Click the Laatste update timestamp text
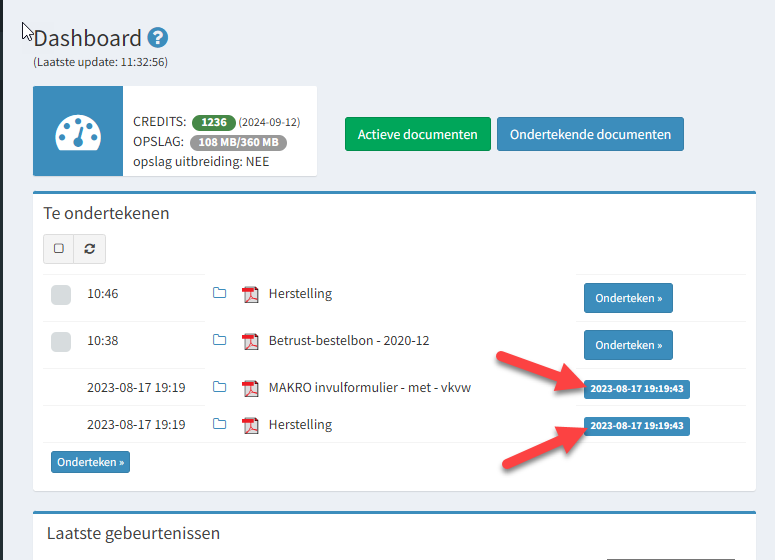Viewport: 775px width, 560px height. 100,62
